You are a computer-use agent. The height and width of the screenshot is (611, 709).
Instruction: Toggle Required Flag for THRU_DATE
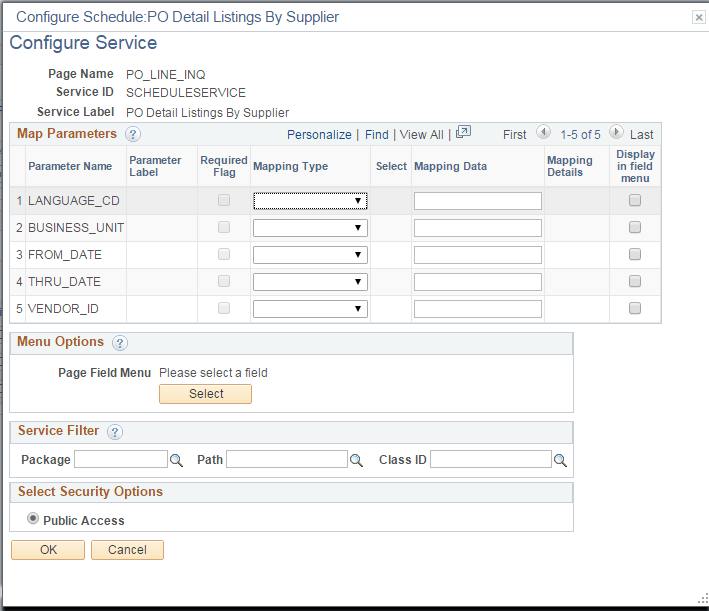[x=224, y=281]
